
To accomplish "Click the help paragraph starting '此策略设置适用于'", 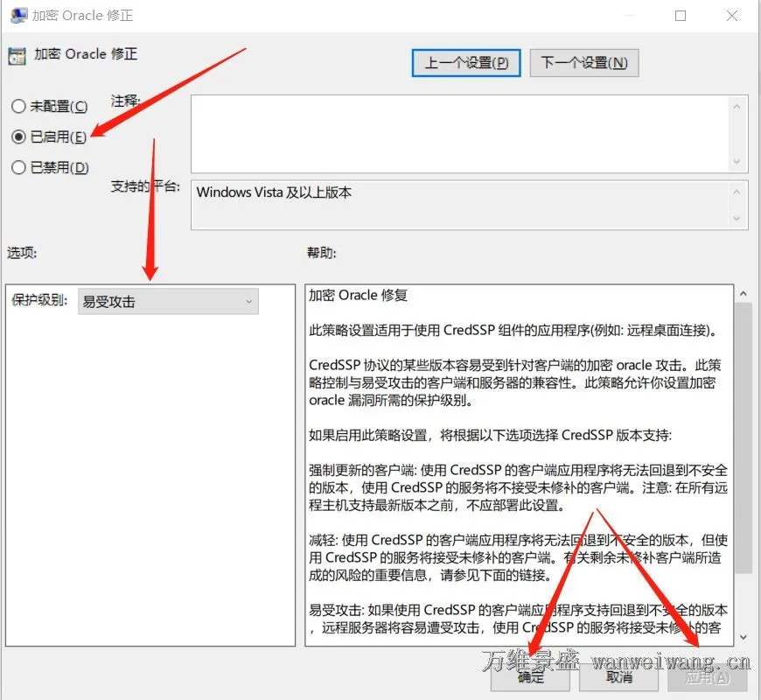I will click(513, 331).
